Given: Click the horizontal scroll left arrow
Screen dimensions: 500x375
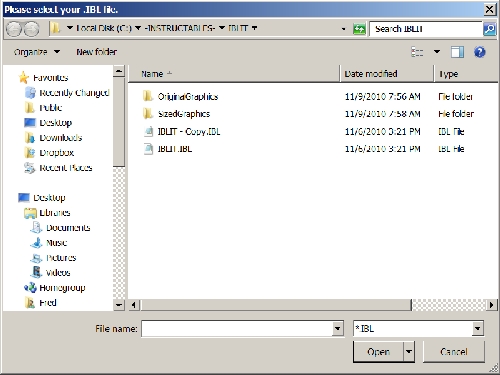Looking at the screenshot, I should pyautogui.click(x=133, y=305).
